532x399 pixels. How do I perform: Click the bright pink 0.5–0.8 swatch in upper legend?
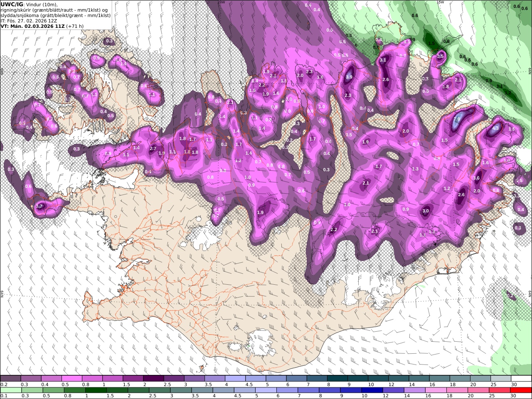71,379
